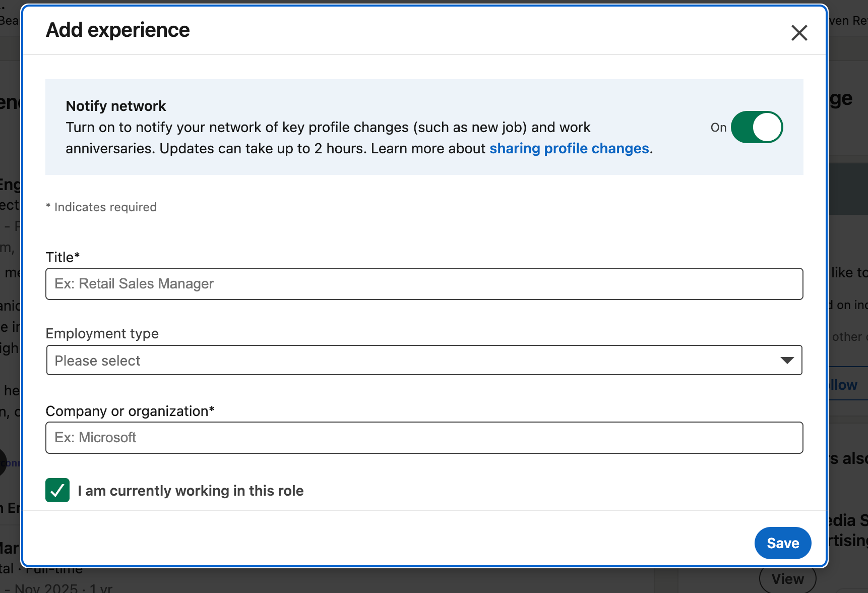Click the "Company or organization*" field label
This screenshot has height=593, width=868.
[x=130, y=411]
